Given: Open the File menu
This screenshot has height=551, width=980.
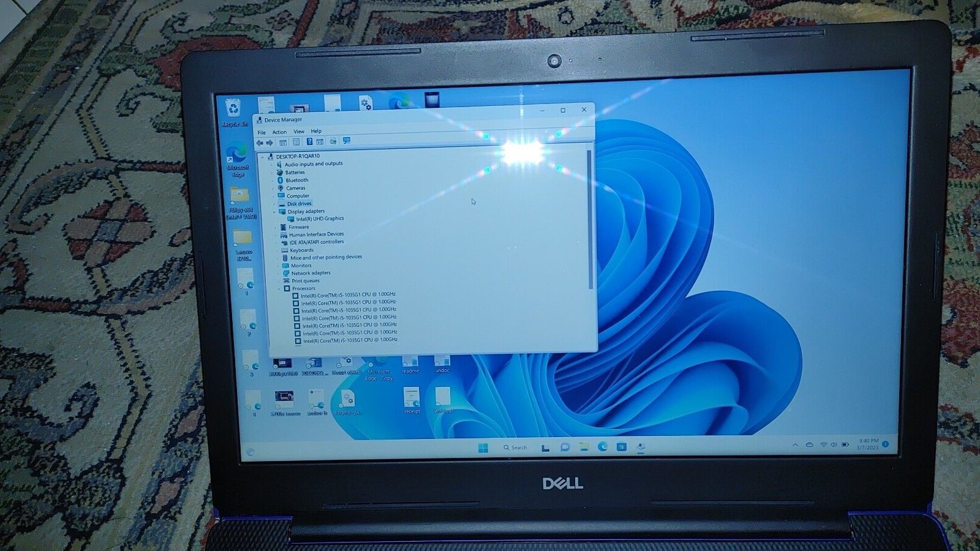Looking at the screenshot, I should tap(262, 132).
